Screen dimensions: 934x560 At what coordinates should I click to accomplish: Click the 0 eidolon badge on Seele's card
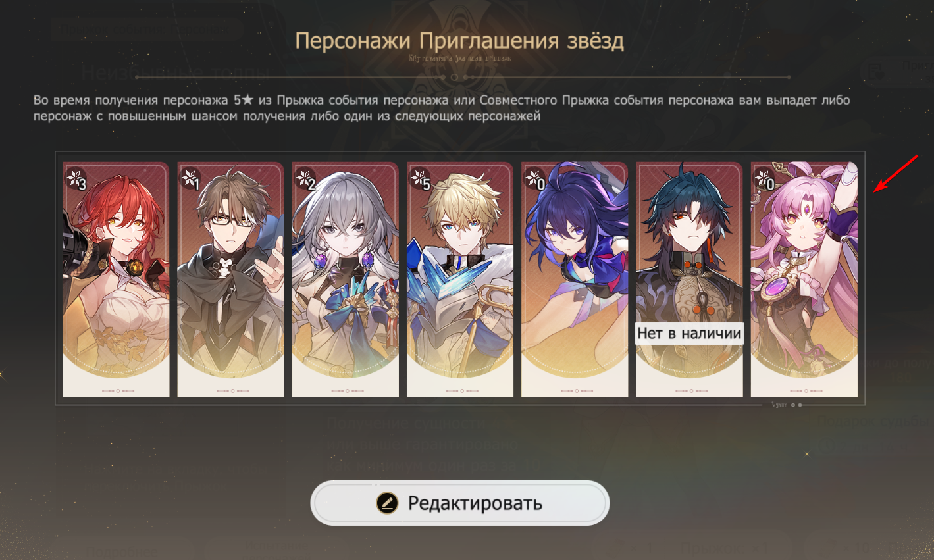click(535, 179)
